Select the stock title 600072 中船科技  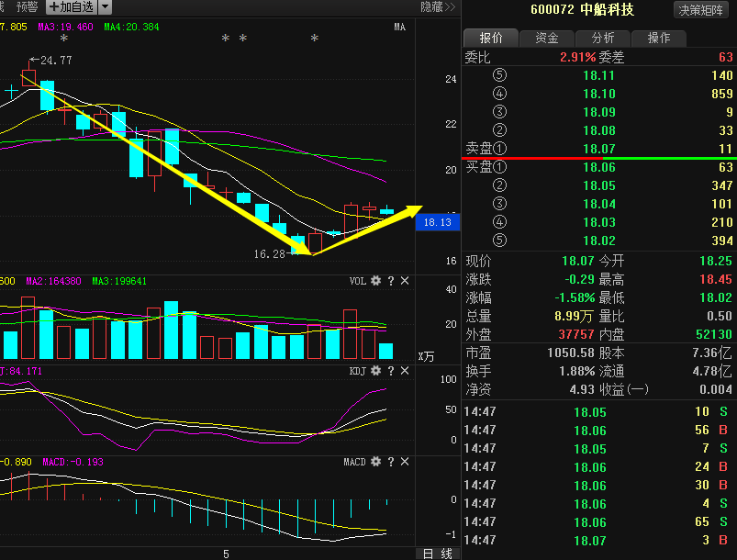(x=582, y=9)
